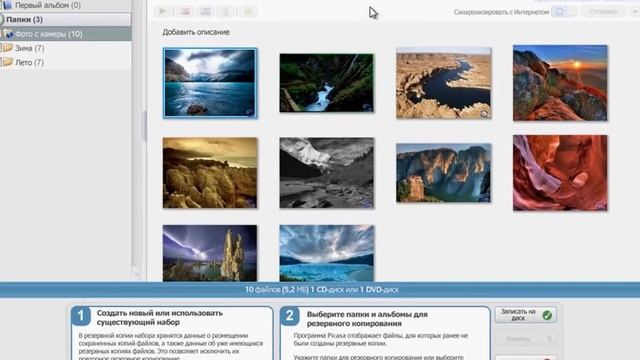Viewport: 640px width, 360px height.
Task: Select the glacier under clouds thumbnail
Action: pyautogui.click(x=327, y=253)
